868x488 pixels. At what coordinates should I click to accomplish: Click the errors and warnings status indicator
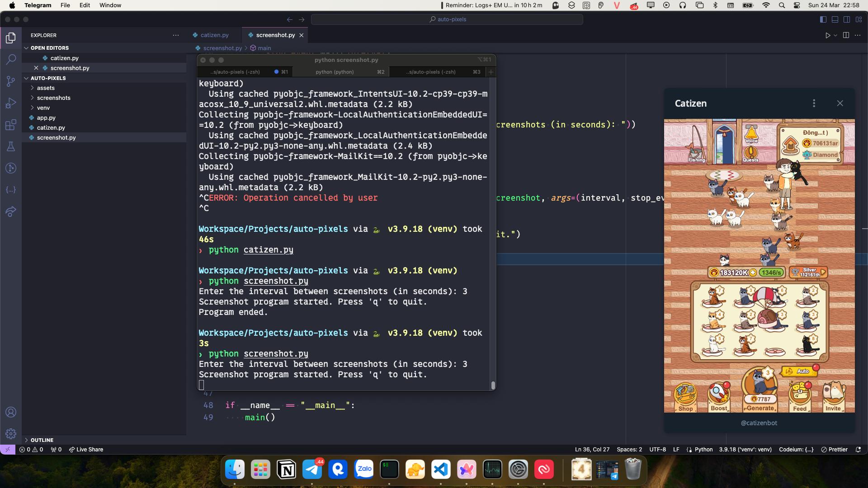tap(31, 450)
